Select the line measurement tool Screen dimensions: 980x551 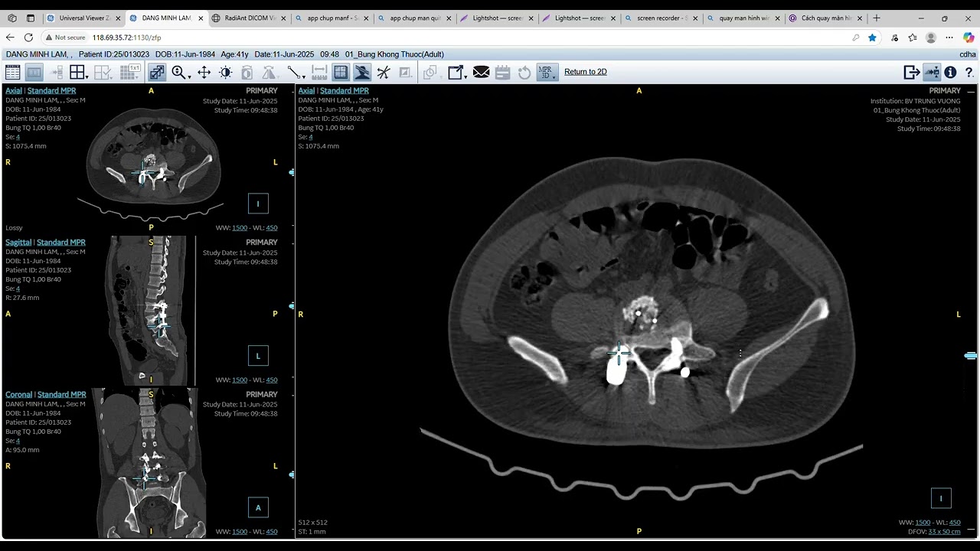click(x=293, y=72)
